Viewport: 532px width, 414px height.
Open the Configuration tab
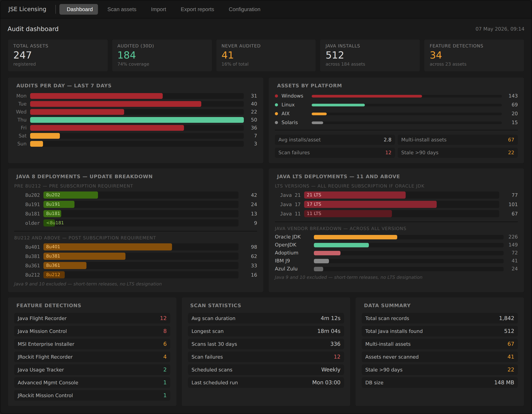click(x=244, y=9)
